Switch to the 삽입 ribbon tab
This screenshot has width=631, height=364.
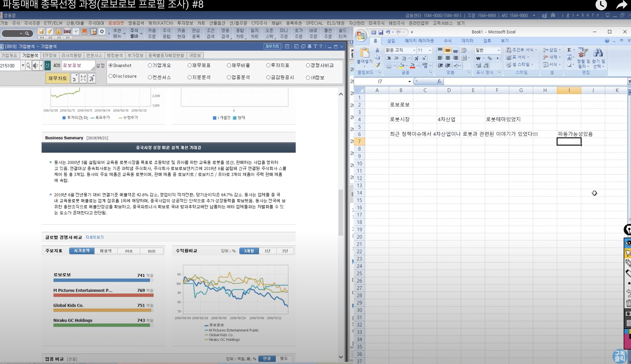(391, 41)
